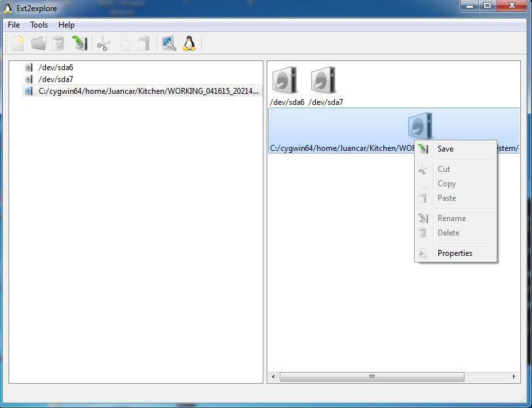
Task: Click the Save toolbar icon with green arrow
Action: click(80, 43)
